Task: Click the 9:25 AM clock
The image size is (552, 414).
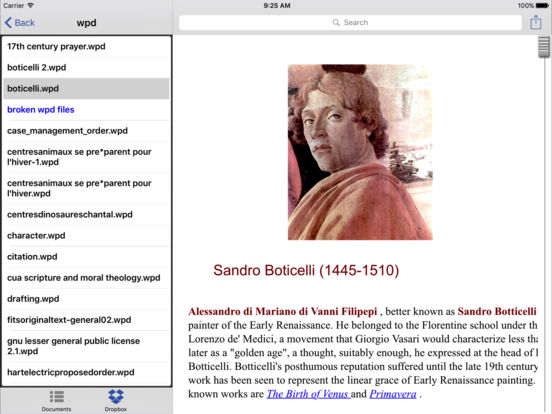Action: 277,5
